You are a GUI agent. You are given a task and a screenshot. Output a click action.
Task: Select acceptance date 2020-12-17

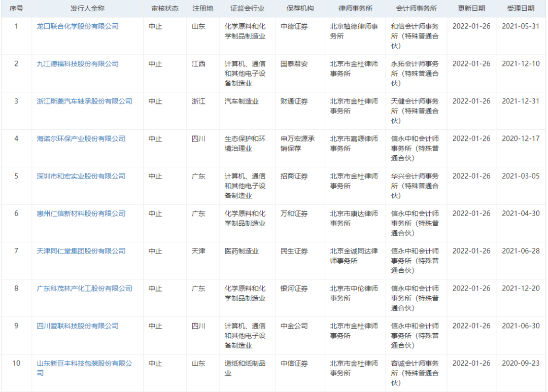pyautogui.click(x=521, y=138)
